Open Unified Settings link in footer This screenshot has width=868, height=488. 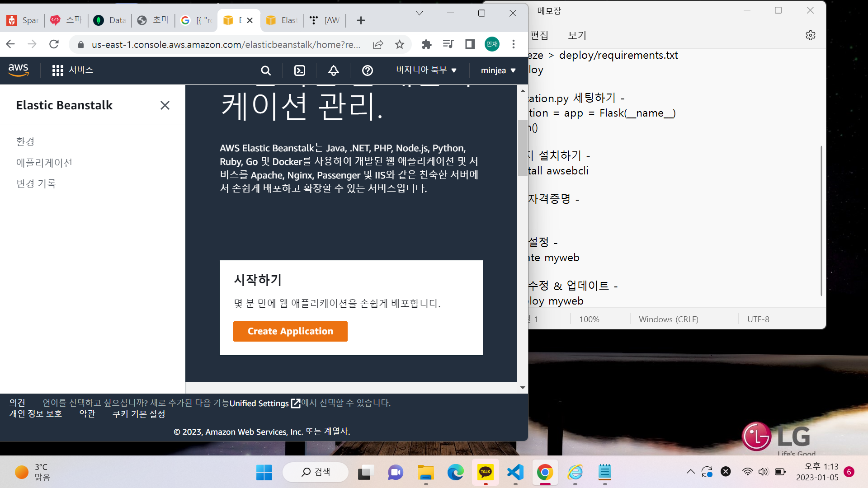pyautogui.click(x=264, y=403)
